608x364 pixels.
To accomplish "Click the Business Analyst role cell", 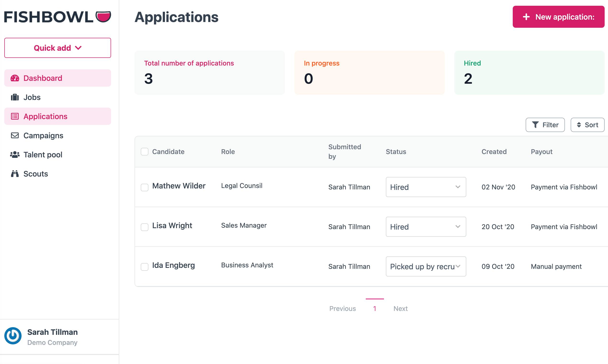I will (247, 265).
